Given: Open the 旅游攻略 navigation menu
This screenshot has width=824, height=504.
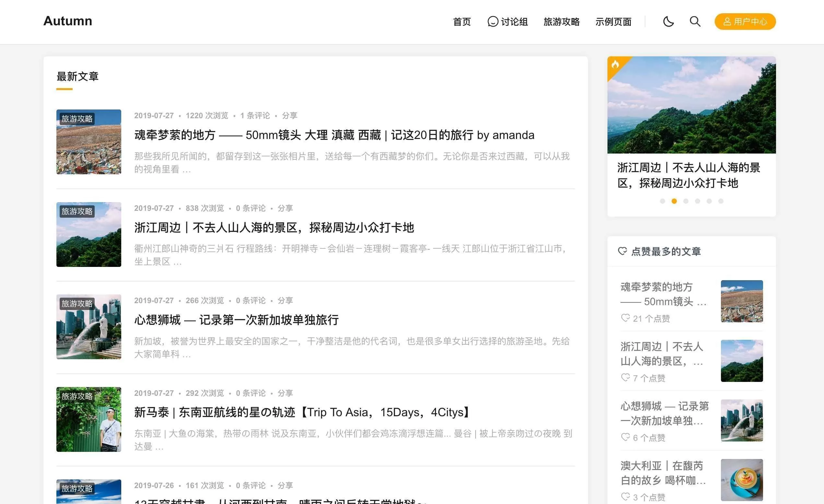Looking at the screenshot, I should coord(561,22).
